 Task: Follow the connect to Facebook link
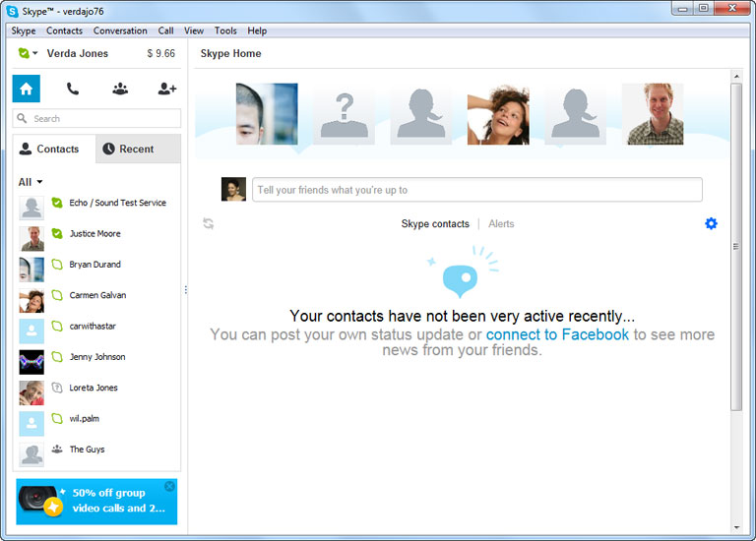[557, 334]
